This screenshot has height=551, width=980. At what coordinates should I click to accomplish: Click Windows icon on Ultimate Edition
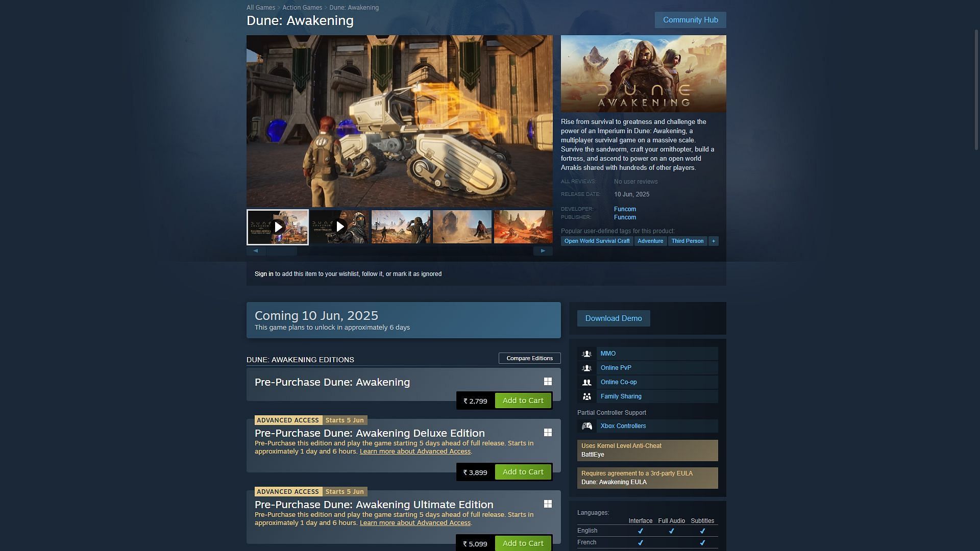(548, 504)
